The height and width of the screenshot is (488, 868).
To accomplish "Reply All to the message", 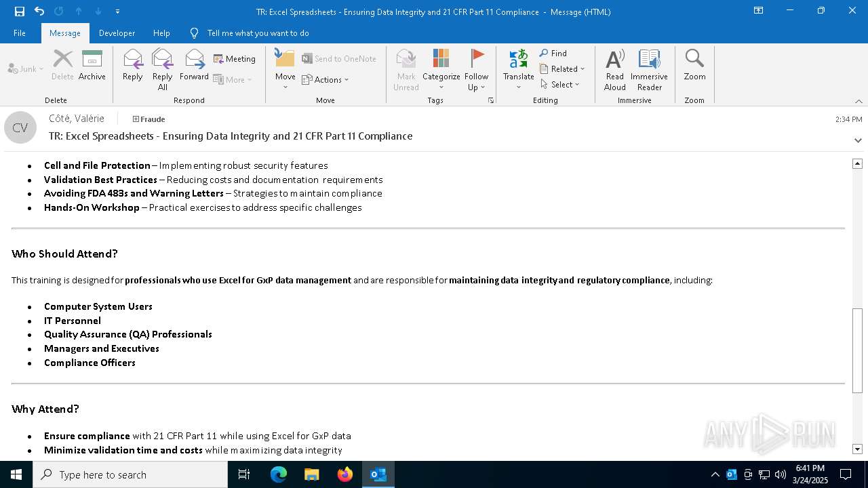I will 163,70.
